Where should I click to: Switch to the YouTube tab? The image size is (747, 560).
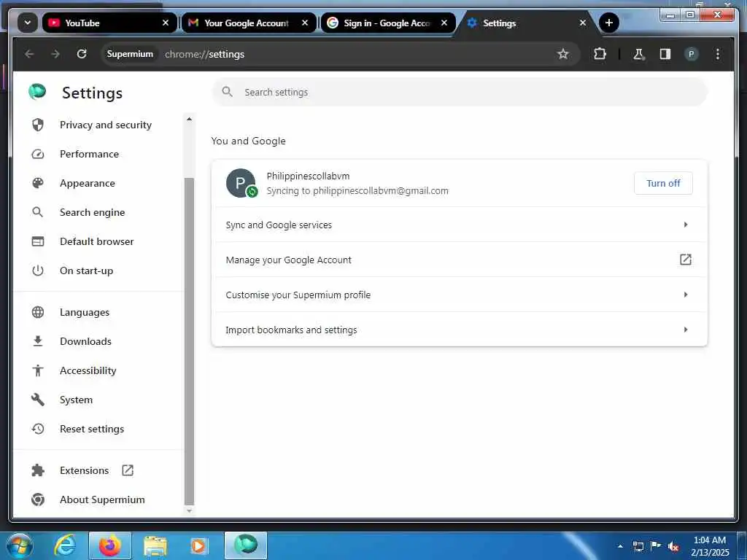109,23
